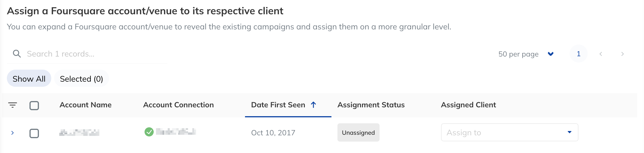Click the ascending sort arrow icon
Screen dimensions: 644x153
313,105
